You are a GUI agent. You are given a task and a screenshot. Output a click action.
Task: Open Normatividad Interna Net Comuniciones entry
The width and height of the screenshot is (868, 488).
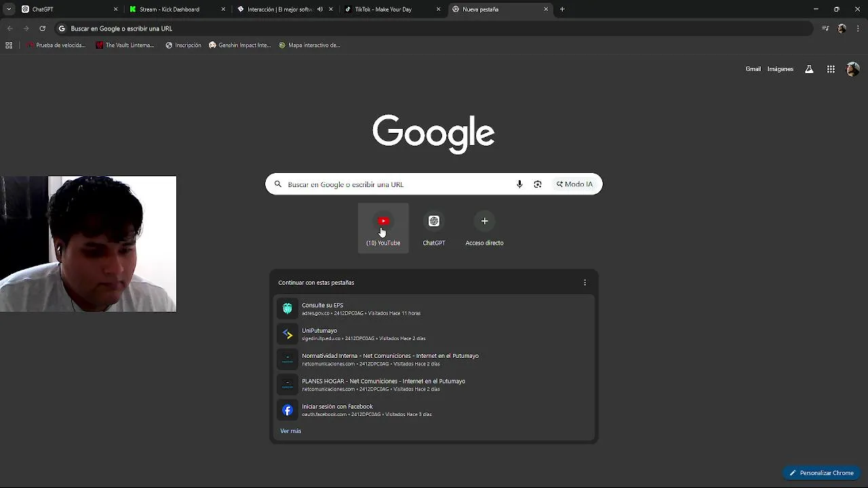(x=434, y=359)
